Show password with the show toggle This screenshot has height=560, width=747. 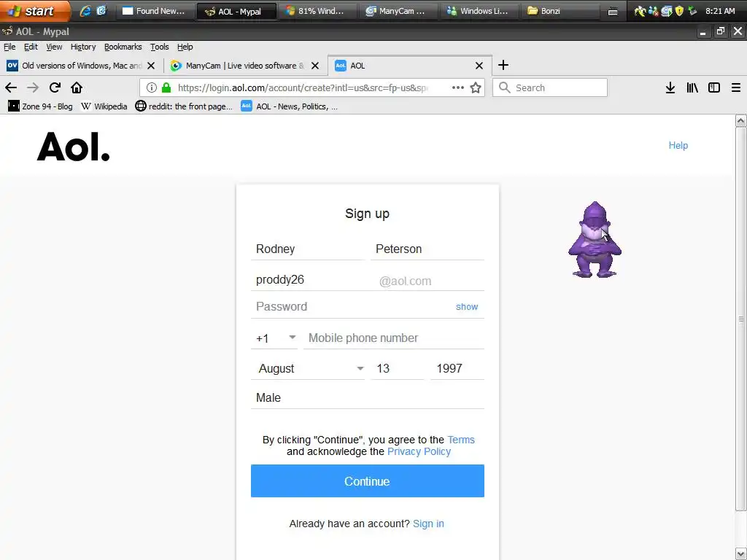[x=466, y=307]
